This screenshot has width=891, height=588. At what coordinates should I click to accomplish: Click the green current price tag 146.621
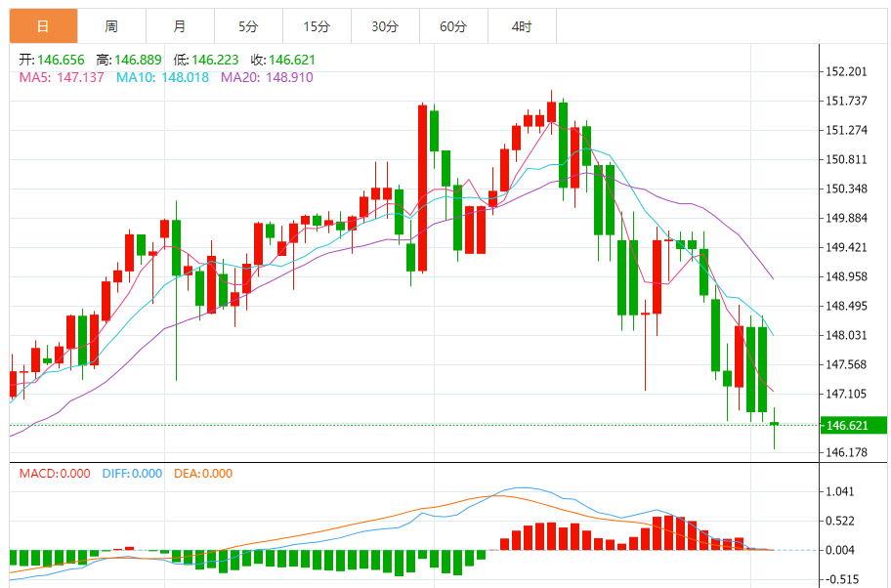tap(854, 426)
